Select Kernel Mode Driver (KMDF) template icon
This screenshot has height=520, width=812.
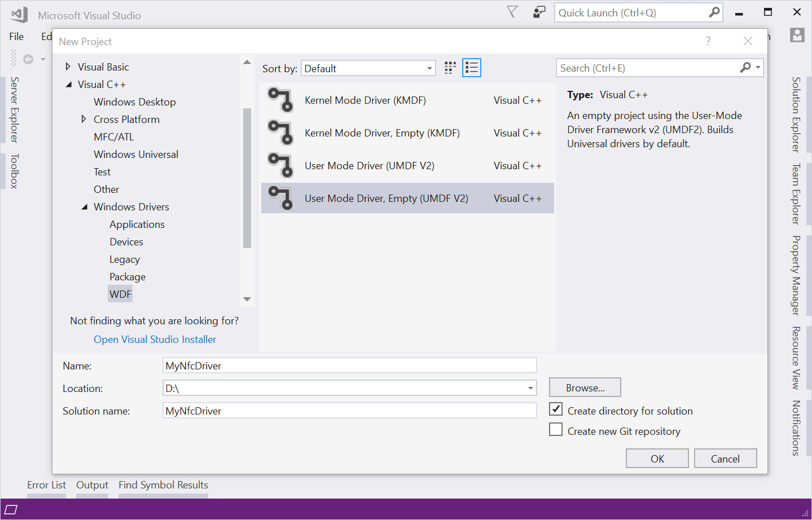pyautogui.click(x=281, y=100)
